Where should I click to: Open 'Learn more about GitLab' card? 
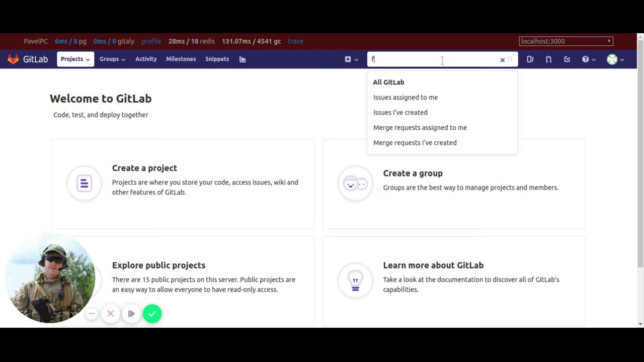454,281
